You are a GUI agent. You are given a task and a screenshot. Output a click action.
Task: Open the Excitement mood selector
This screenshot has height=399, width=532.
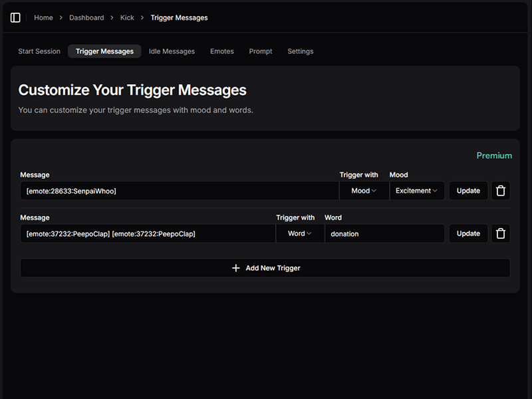(417, 191)
